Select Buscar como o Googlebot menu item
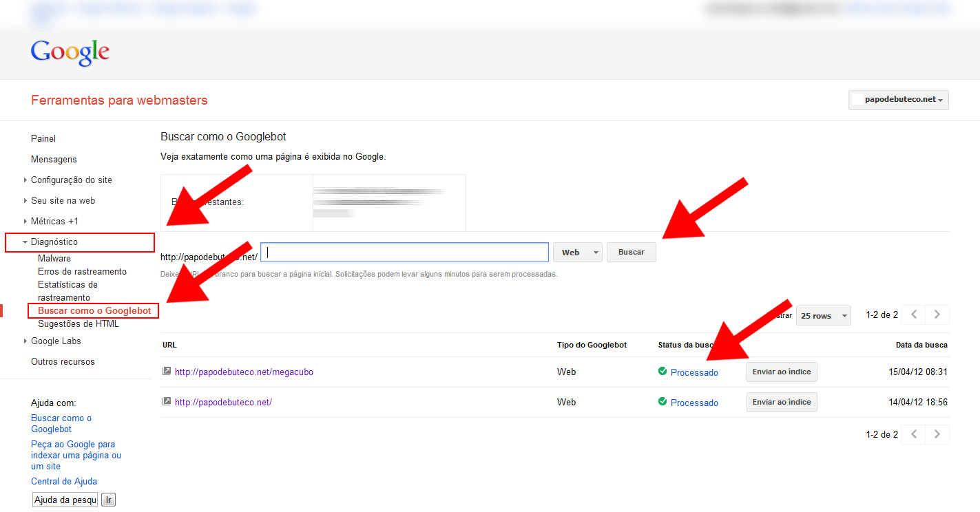 pos(94,311)
